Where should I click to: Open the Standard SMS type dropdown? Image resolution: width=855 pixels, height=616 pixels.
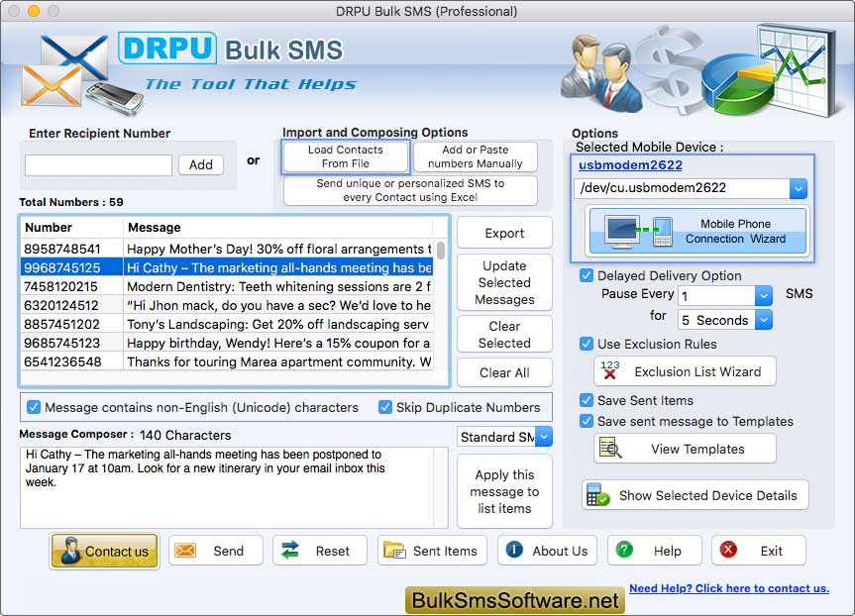pyautogui.click(x=544, y=436)
